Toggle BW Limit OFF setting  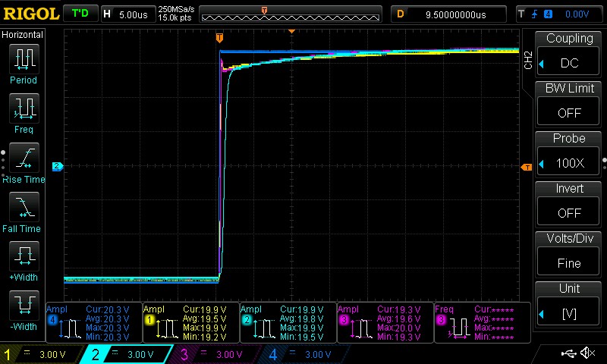(x=569, y=104)
